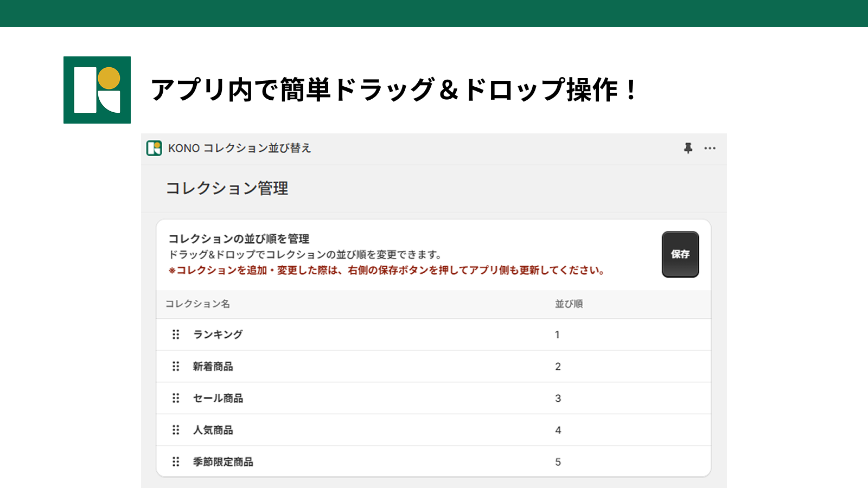
Task: Grab the drag handle for 季節限定商品
Action: [176, 462]
